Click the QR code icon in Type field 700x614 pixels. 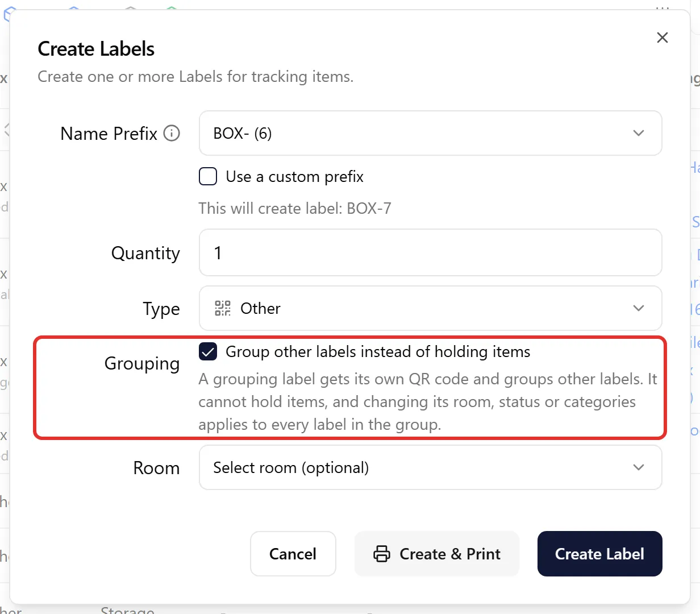click(223, 308)
